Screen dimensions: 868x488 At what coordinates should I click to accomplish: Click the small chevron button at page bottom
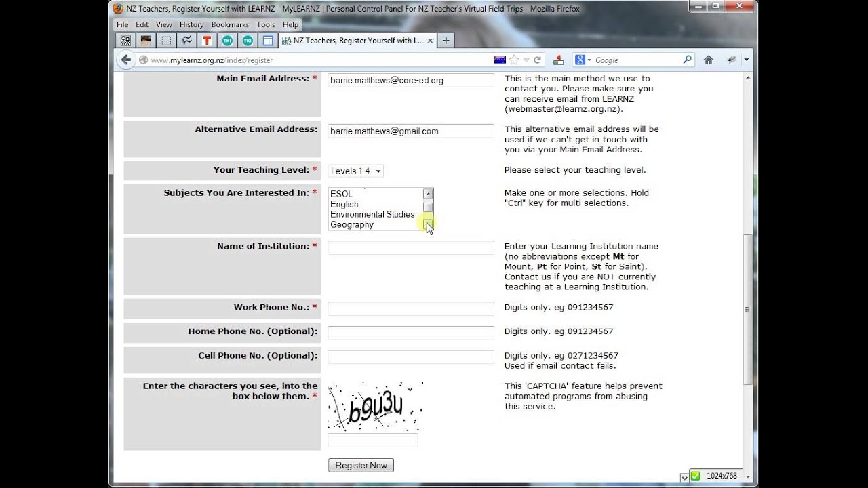pos(684,477)
